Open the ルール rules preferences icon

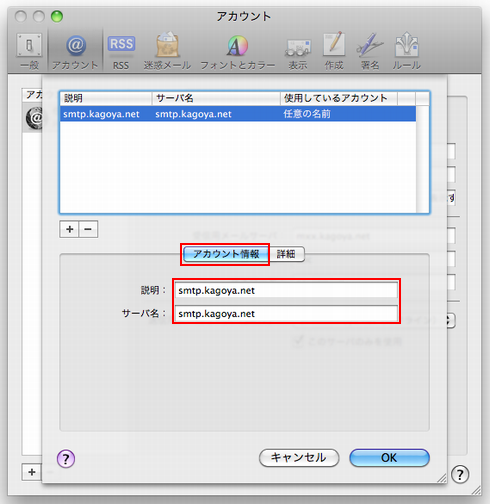406,51
